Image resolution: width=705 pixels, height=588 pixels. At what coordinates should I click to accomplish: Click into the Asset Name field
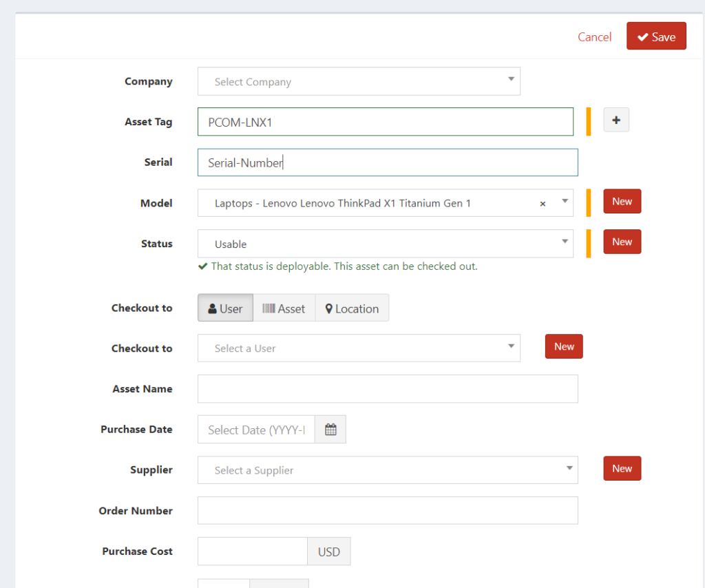pyautogui.click(x=387, y=389)
